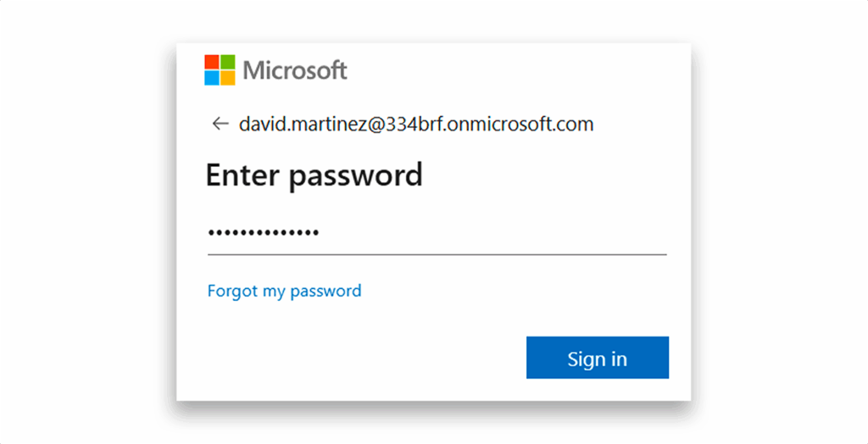The width and height of the screenshot is (868, 444).
Task: Click the word password in Forgot link
Action: coord(325,291)
